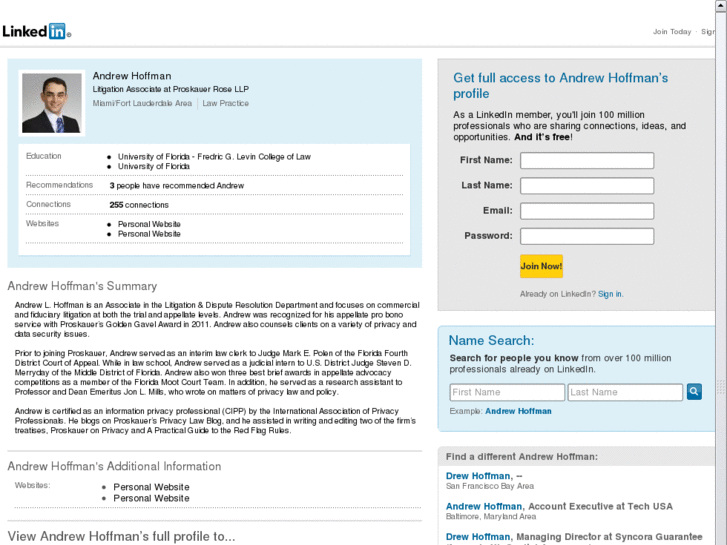Click Miami/Fort Lauderdale Area location text

(x=142, y=103)
